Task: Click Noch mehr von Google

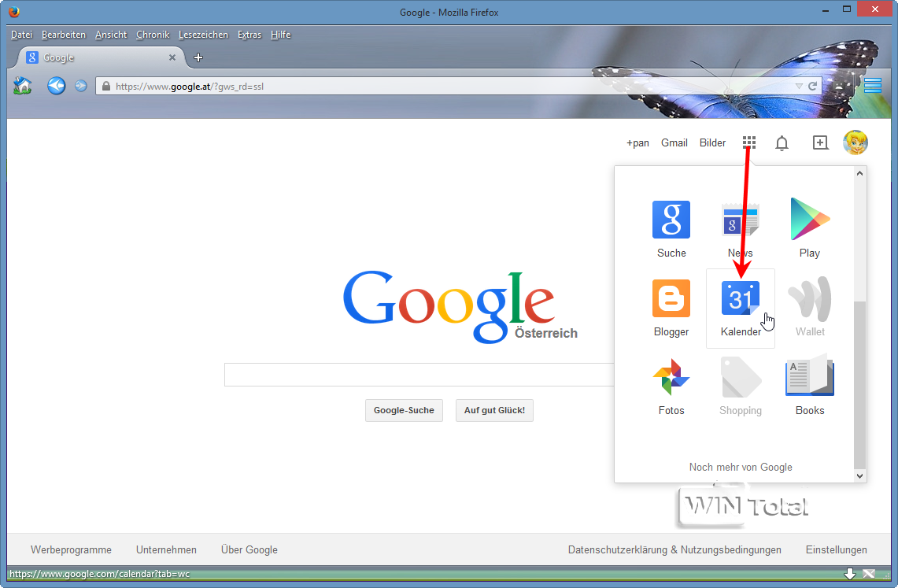Action: click(x=741, y=468)
